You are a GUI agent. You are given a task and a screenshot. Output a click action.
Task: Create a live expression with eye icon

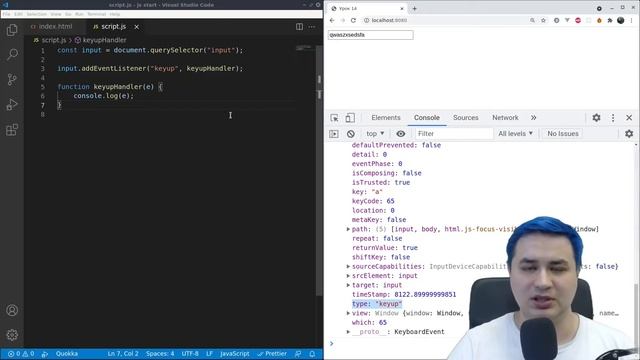pos(401,133)
